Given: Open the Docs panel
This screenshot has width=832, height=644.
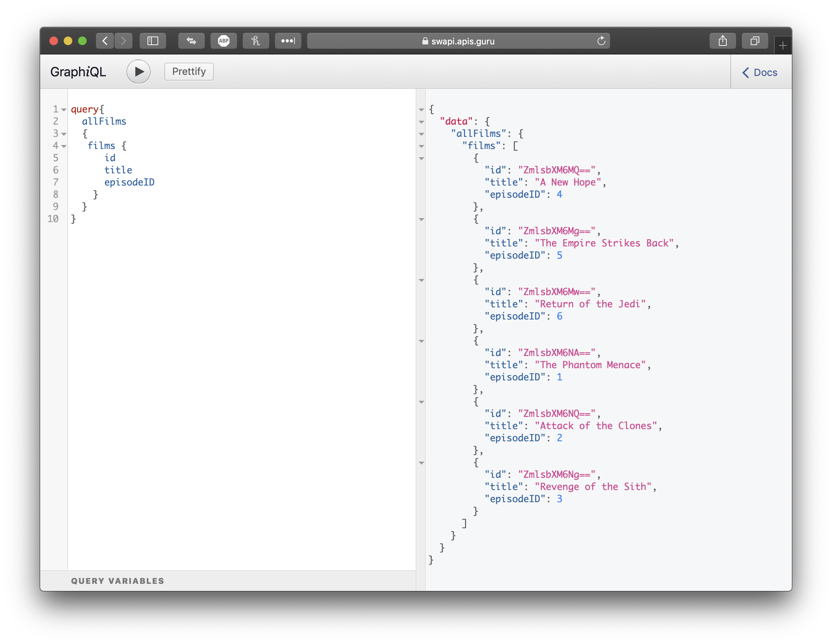Looking at the screenshot, I should [x=760, y=72].
